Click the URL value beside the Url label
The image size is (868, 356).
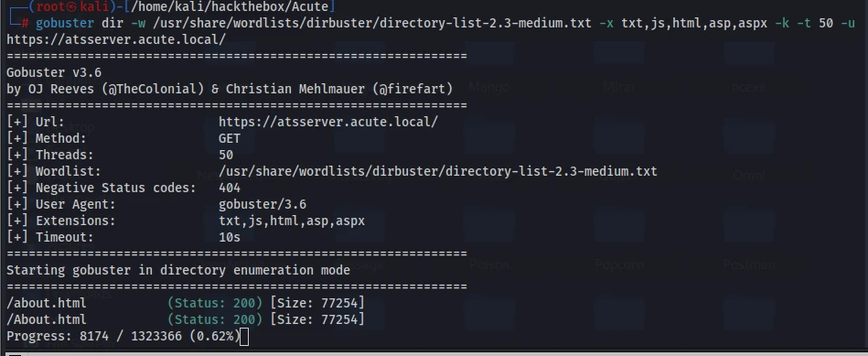[328, 122]
